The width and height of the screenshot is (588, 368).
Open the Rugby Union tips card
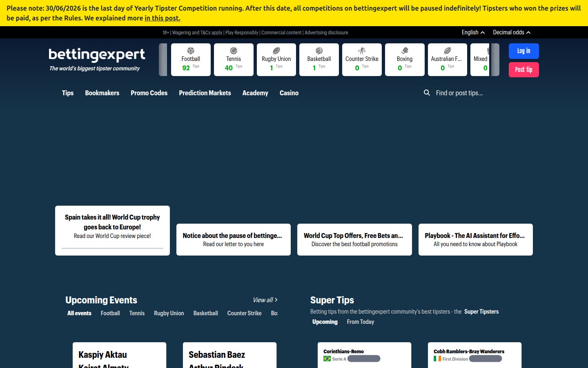276,60
